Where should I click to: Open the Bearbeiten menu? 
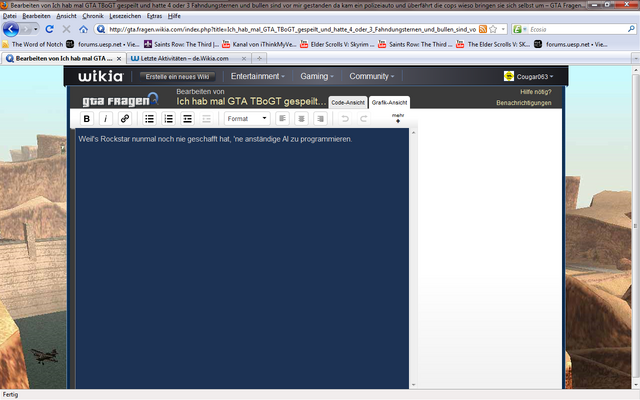36,16
